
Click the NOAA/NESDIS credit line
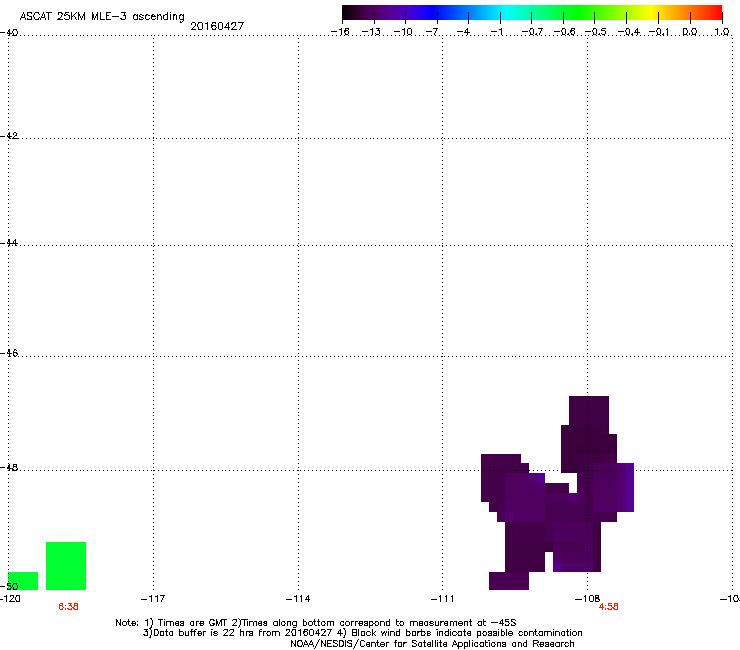432,644
